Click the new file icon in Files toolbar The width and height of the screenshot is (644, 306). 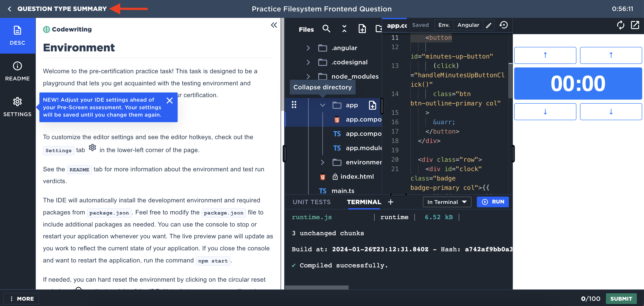[x=362, y=29]
